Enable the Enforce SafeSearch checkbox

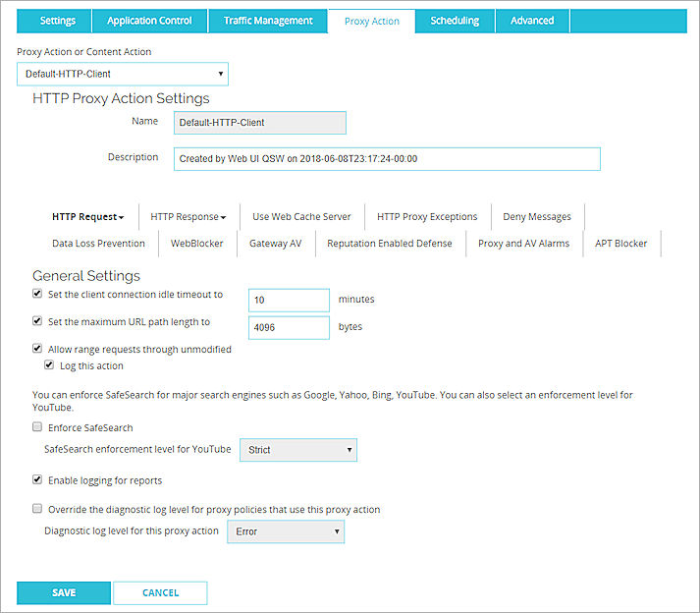pyautogui.click(x=37, y=426)
